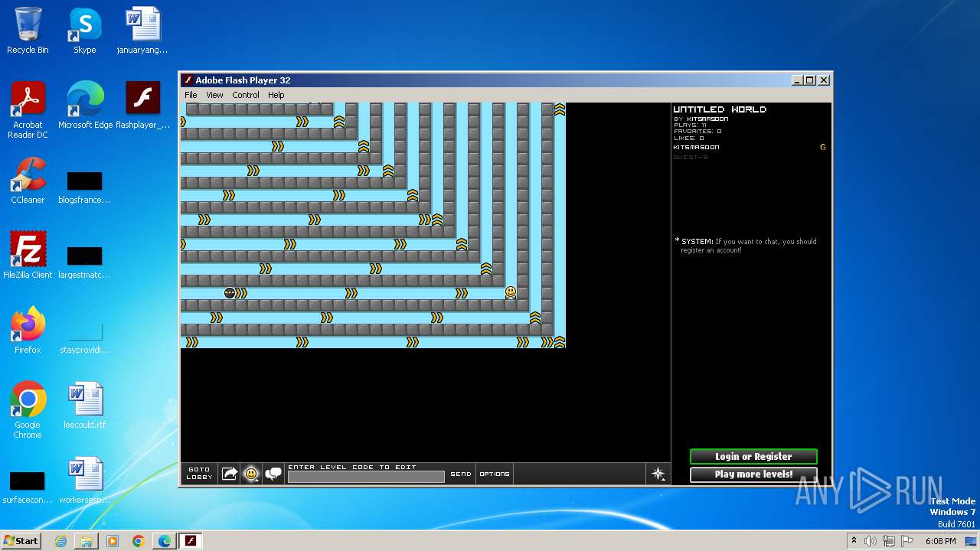The width and height of the screenshot is (980, 551).
Task: Click the Send button
Action: [x=461, y=474]
